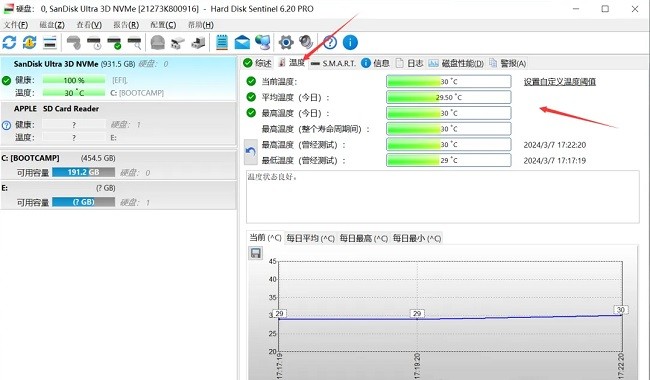Open the 报告(R) menu

pos(126,25)
